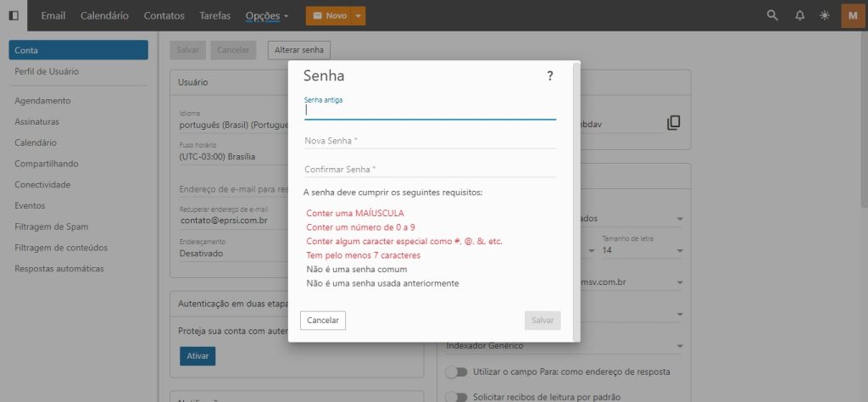
Task: Select Filtragem de Spam in sidebar
Action: 51,226
